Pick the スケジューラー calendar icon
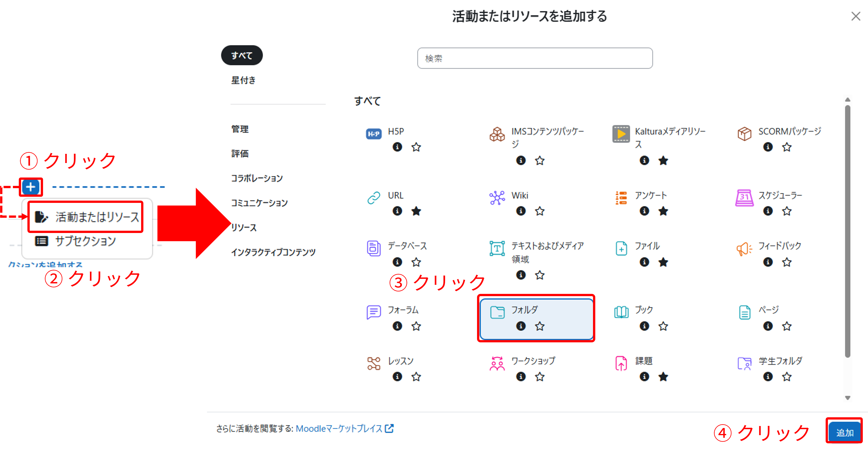Image resolution: width=868 pixels, height=456 pixels. pos(744,198)
